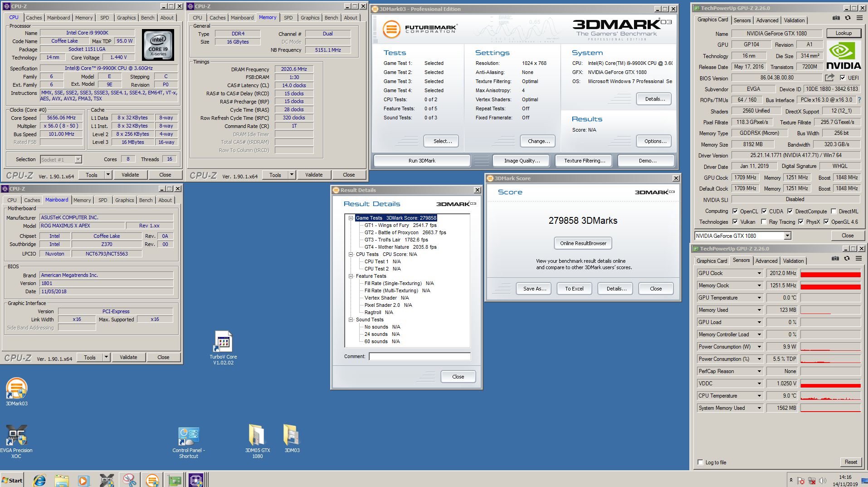
Task: Take screenshot in GPU-Z Sensors window
Action: pos(835,258)
